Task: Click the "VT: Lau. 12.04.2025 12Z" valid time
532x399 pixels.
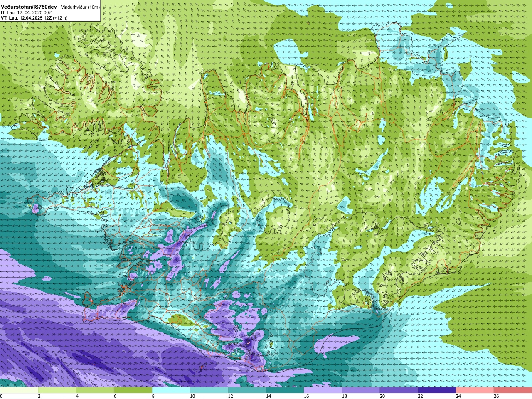Action: pos(26,18)
